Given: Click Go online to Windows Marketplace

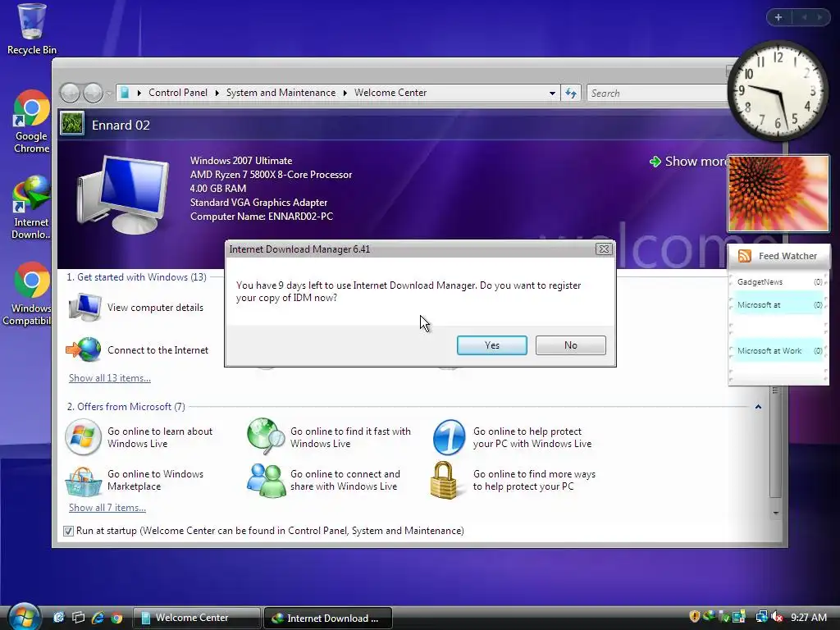Looking at the screenshot, I should point(155,481).
